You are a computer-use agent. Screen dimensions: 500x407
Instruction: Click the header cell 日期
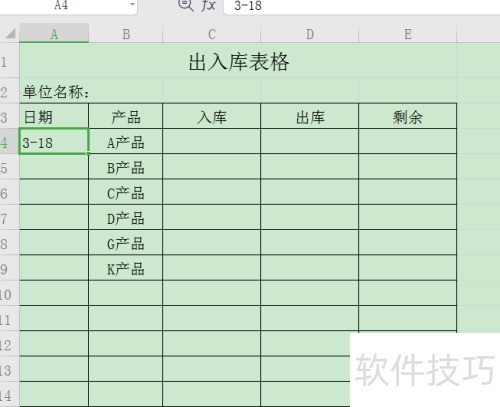(x=54, y=116)
